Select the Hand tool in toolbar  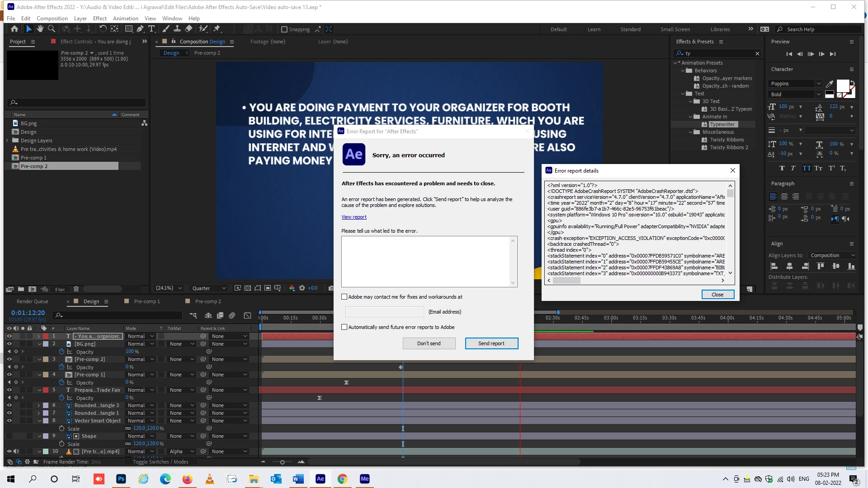point(40,29)
